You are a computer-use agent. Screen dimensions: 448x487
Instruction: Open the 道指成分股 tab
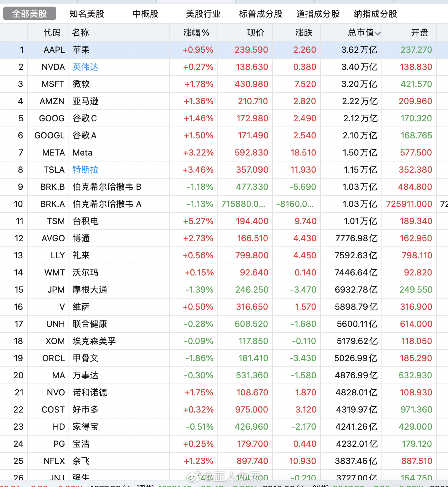click(x=318, y=14)
